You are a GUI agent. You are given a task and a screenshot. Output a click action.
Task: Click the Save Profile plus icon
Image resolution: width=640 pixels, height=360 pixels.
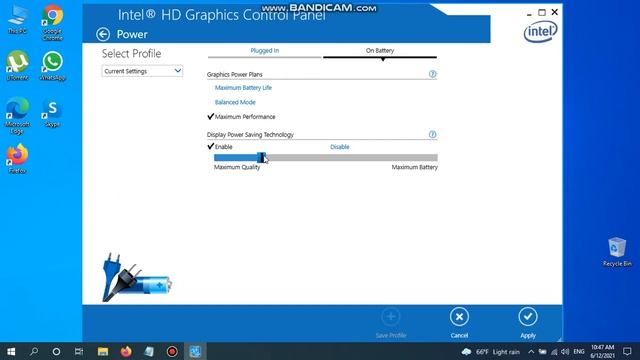(x=390, y=317)
